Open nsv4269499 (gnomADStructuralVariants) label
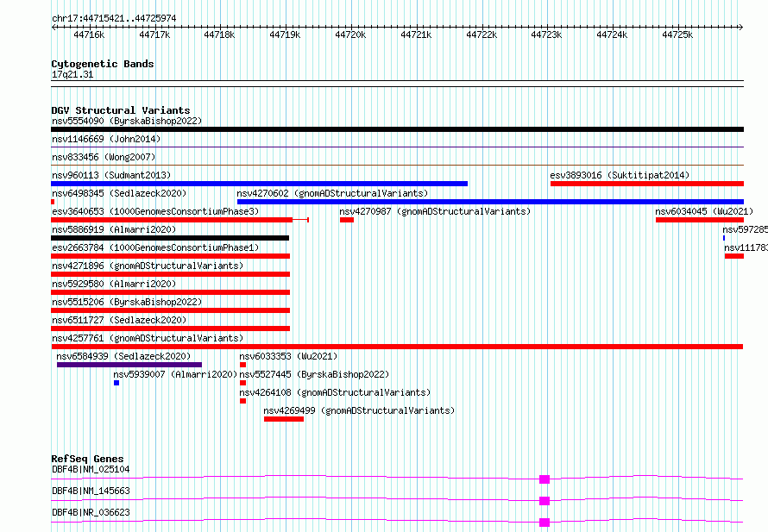 coord(359,410)
